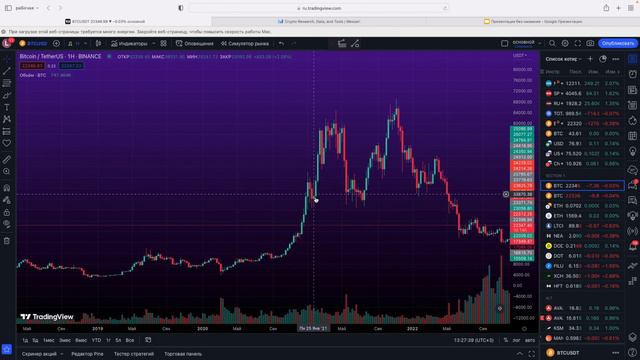Viewport: 640px width, 360px height.
Task: Open the indicator templates grid icon
Action: click(163, 43)
